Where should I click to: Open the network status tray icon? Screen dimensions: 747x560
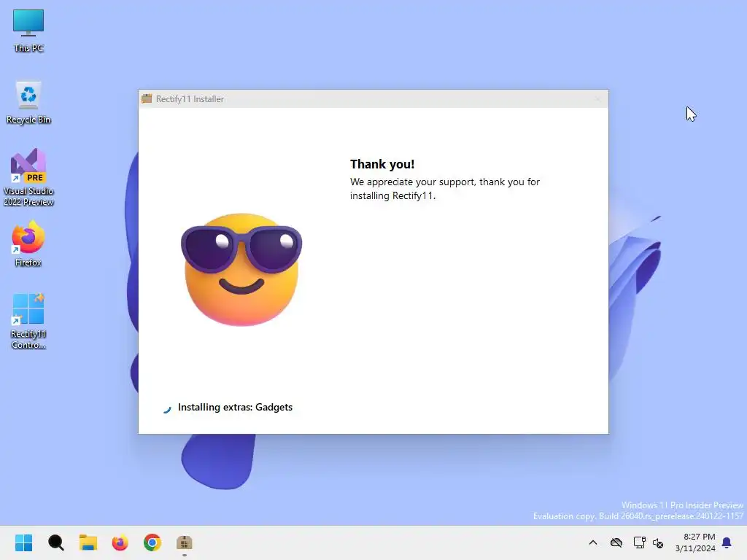coord(639,542)
